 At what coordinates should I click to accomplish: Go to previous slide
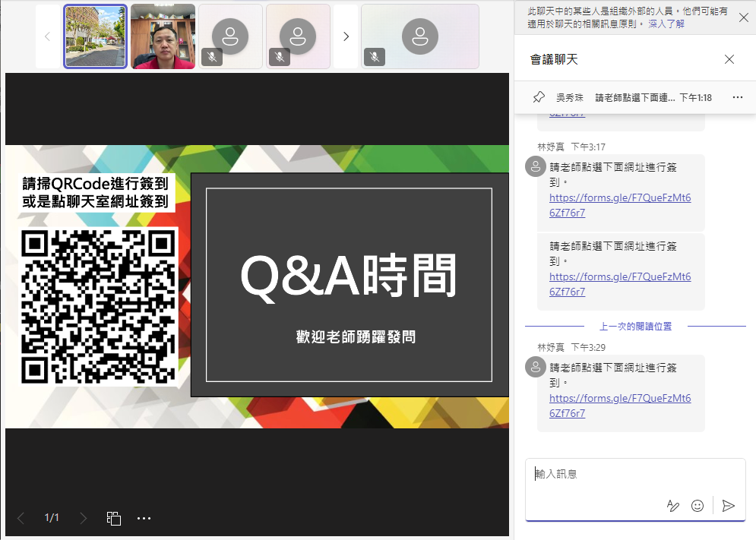pyautogui.click(x=21, y=518)
